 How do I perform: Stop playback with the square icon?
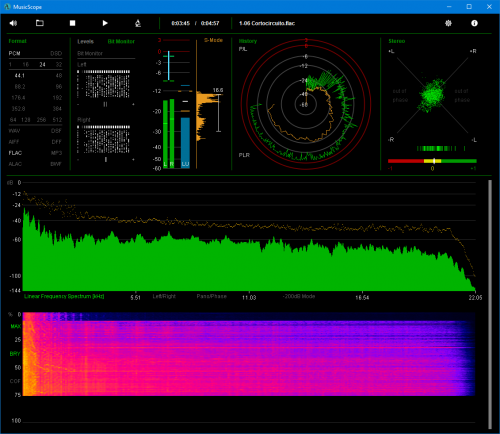pyautogui.click(x=72, y=23)
